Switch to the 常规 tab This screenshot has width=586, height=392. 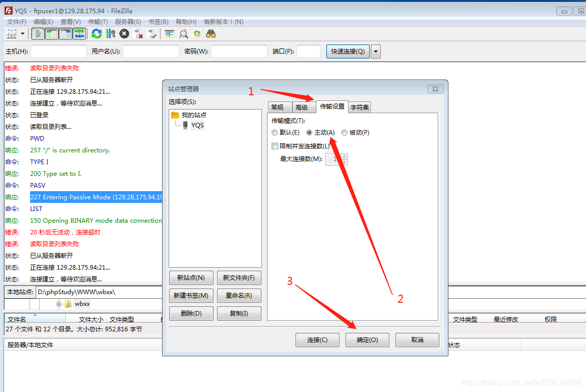tap(279, 107)
